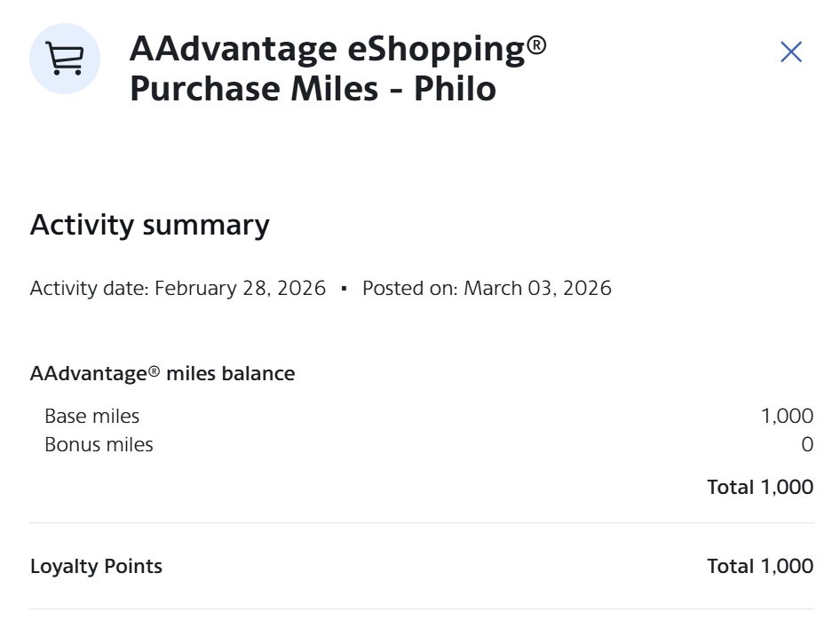Click the shopping cart icon
Image resolution: width=840 pixels, height=637 pixels.
click(65, 60)
